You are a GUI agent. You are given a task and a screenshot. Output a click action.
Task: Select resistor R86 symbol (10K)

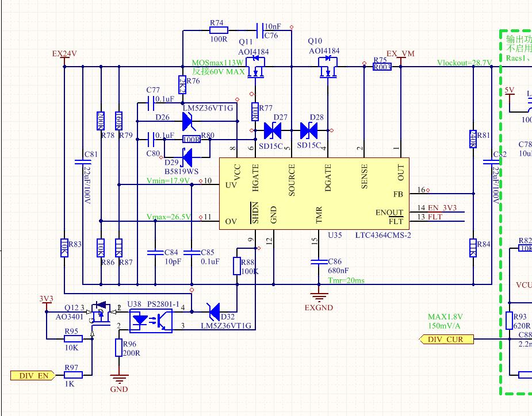point(101,248)
